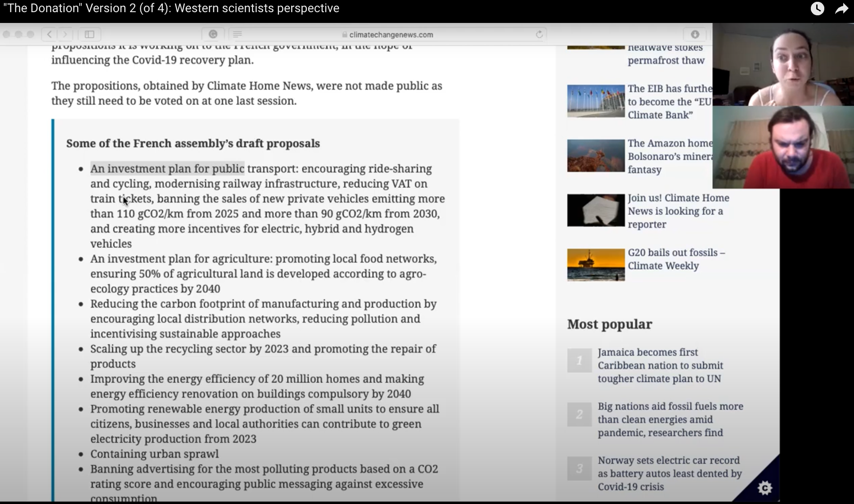
Task: Click the Share arrow icon
Action: 841,9
